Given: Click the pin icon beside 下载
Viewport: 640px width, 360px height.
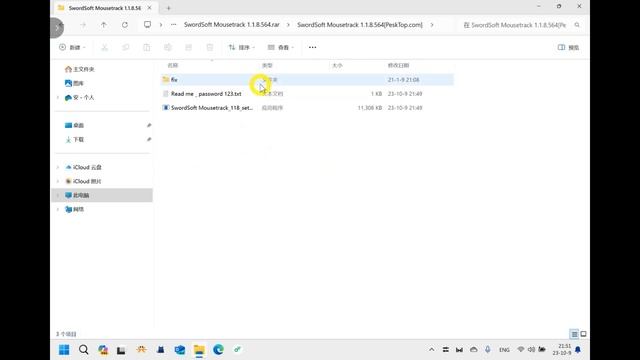Looking at the screenshot, I should click(x=149, y=140).
